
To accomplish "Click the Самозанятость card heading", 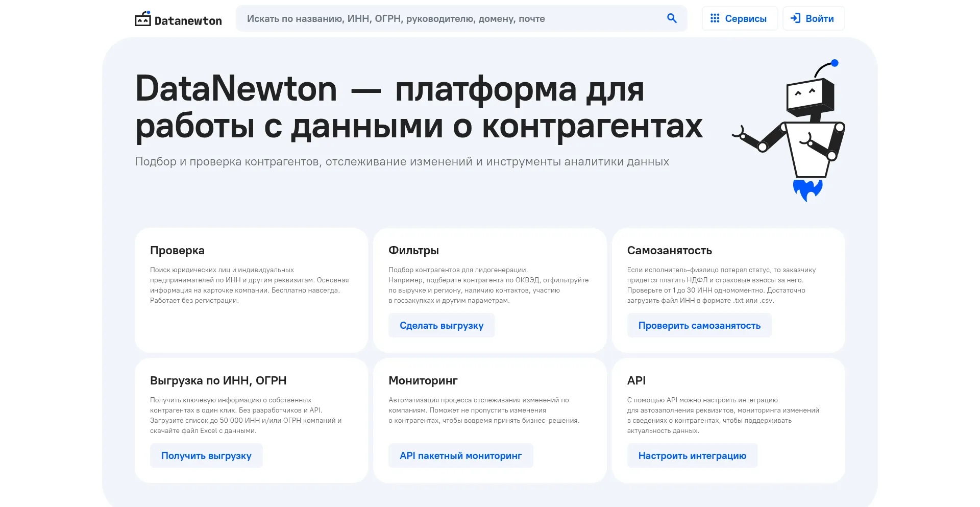I will 669,251.
